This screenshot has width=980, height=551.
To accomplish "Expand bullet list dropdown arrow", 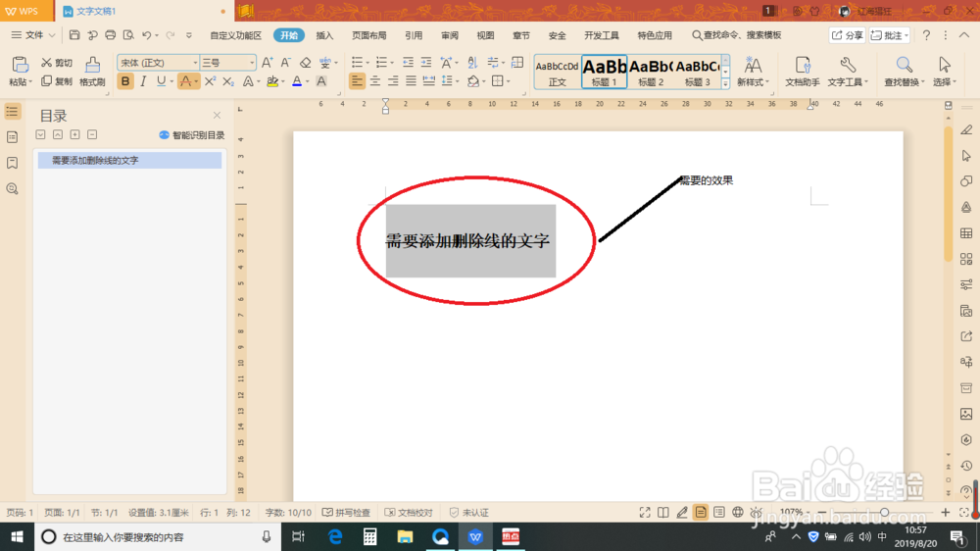I will (x=367, y=63).
